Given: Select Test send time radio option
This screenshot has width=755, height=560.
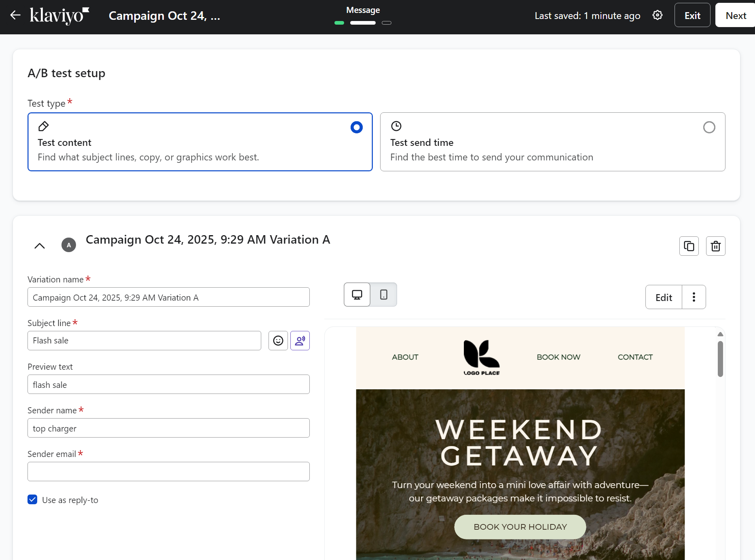Looking at the screenshot, I should pyautogui.click(x=709, y=127).
